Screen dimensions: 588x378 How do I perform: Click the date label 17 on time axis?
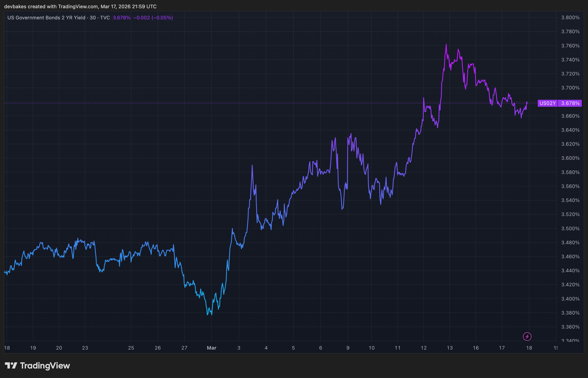502,348
